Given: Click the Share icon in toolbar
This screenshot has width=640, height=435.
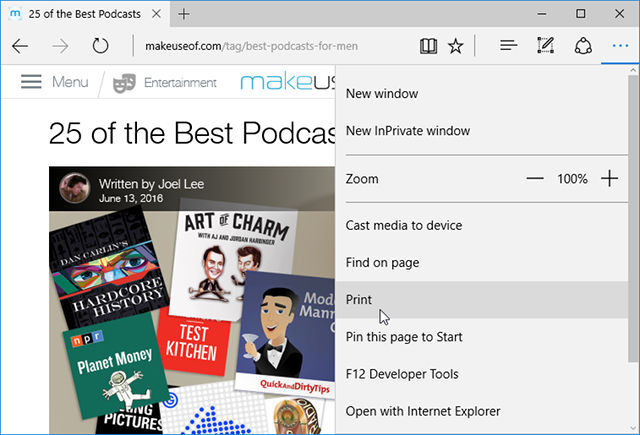Looking at the screenshot, I should [582, 46].
